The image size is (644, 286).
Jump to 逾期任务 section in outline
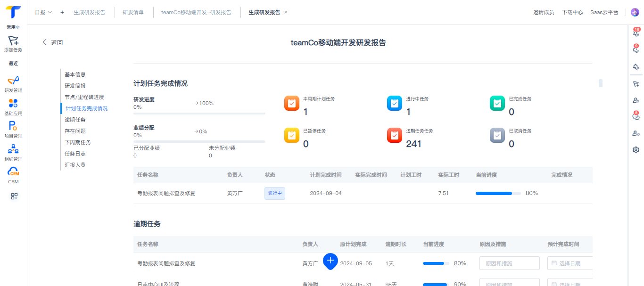75,120
